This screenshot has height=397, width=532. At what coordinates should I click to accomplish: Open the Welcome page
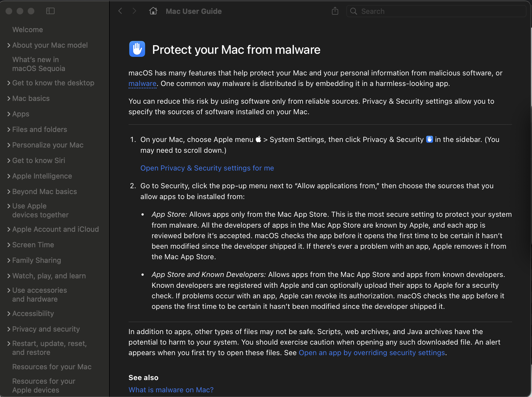[27, 30]
